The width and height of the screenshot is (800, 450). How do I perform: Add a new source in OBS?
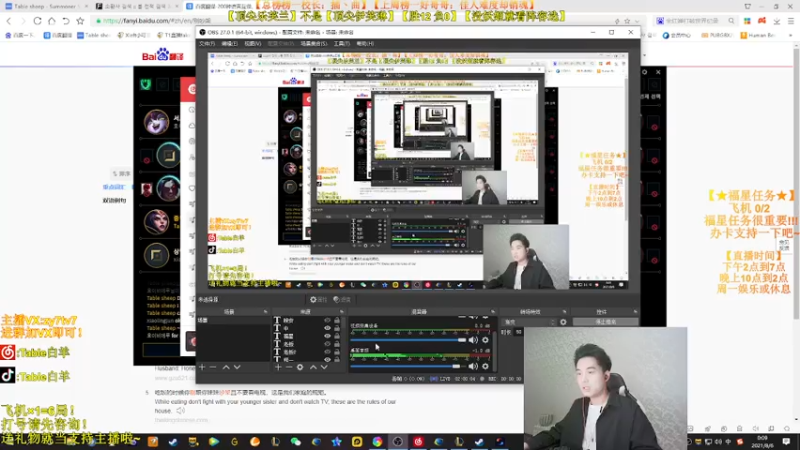(x=278, y=367)
